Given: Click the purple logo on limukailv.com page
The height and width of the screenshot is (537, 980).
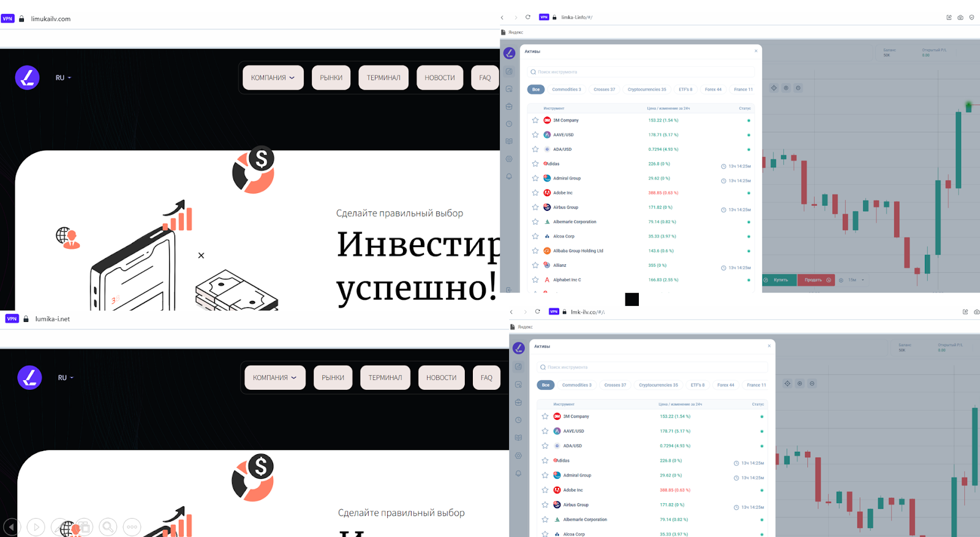Looking at the screenshot, I should 28,78.
